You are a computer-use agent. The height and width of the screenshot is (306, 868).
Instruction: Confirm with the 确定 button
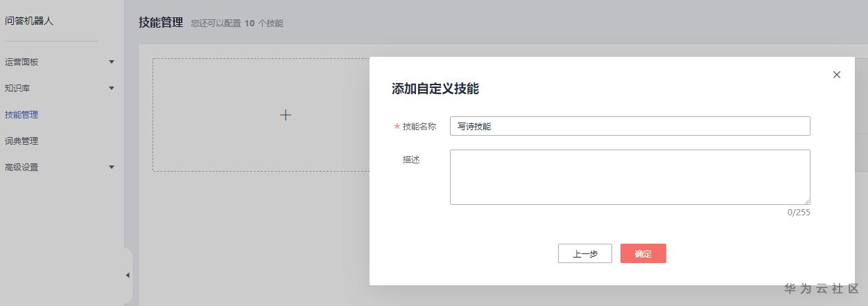coord(643,253)
